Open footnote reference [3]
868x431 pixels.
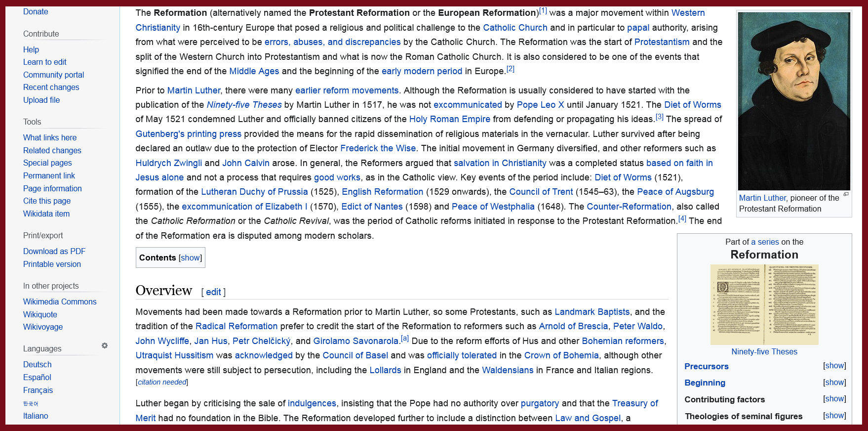tap(660, 117)
